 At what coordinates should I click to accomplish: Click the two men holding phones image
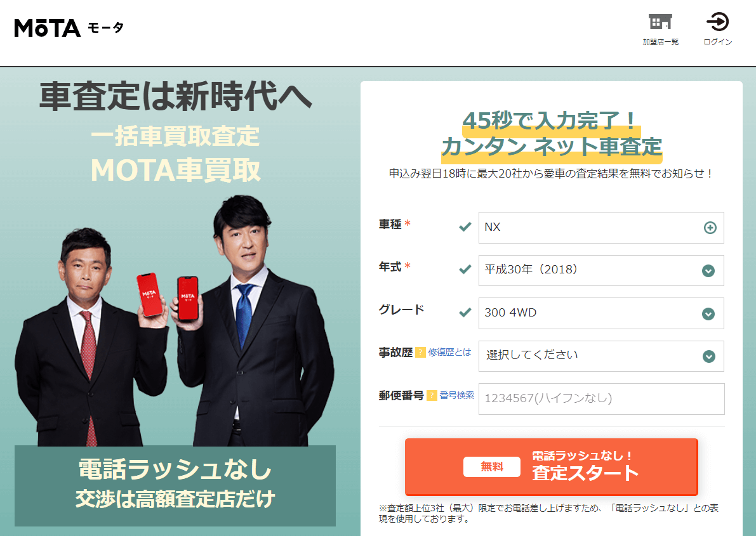[x=175, y=320]
